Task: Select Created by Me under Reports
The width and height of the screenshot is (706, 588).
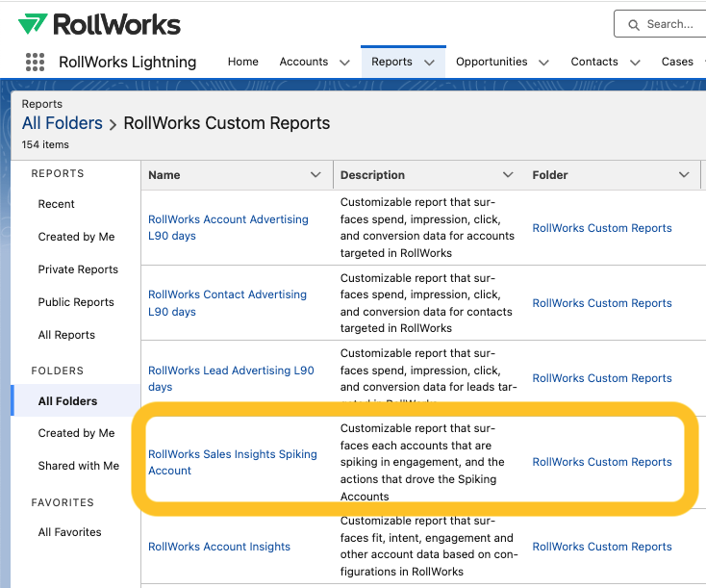Action: pos(76,237)
